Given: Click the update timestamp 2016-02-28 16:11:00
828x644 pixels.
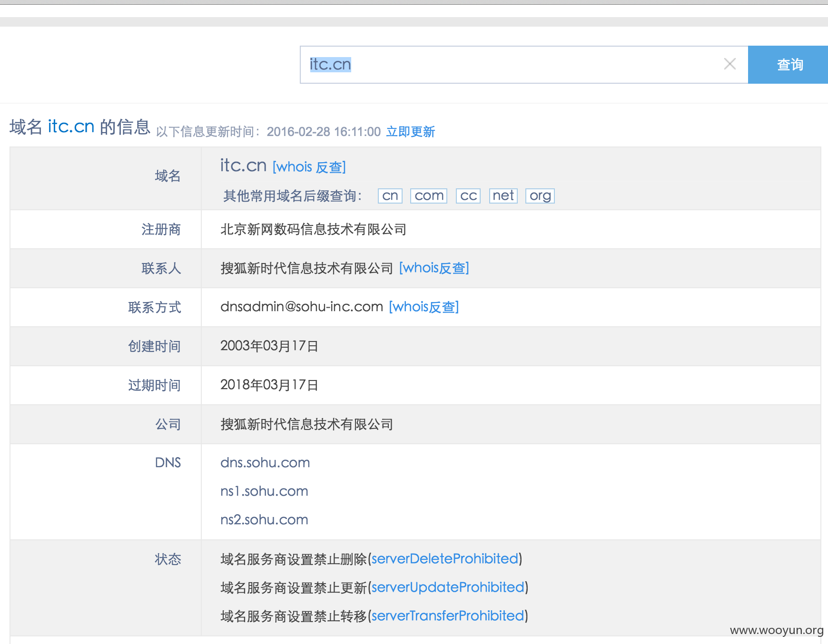Looking at the screenshot, I should pyautogui.click(x=324, y=132).
